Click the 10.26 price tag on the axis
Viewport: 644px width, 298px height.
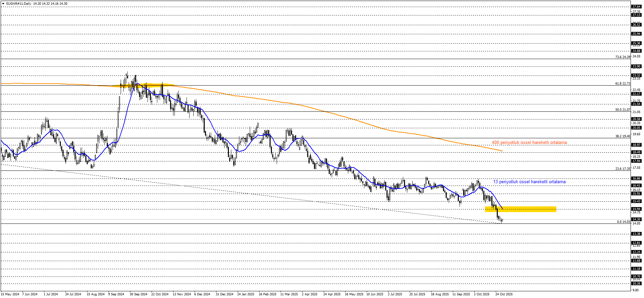[636, 284]
